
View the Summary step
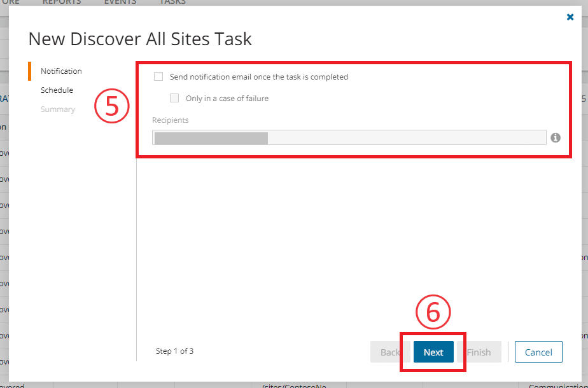[x=57, y=109]
